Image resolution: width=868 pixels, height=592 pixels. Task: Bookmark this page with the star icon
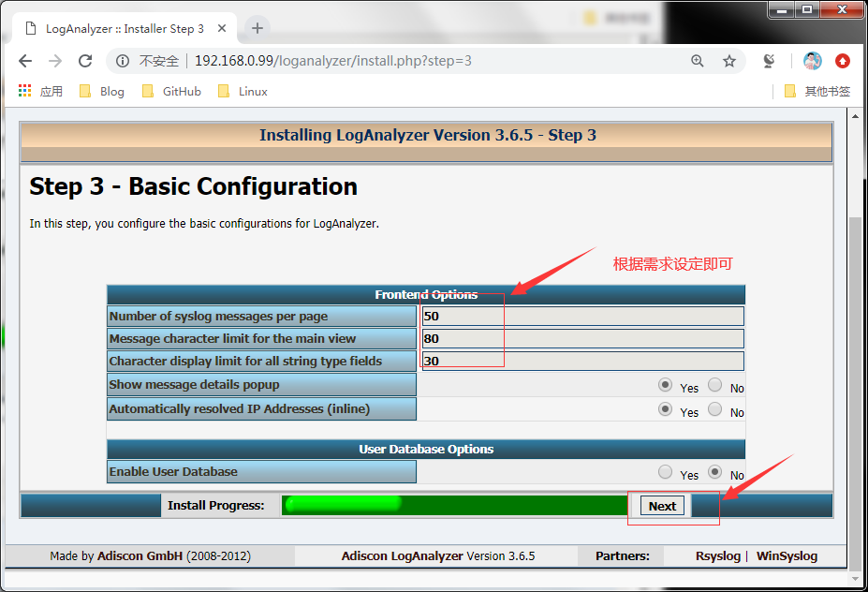pos(729,61)
